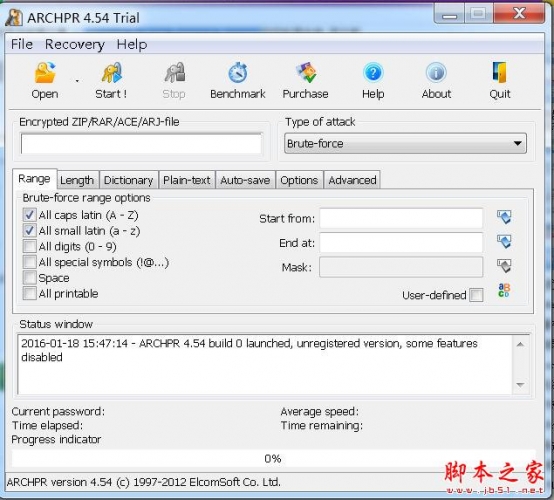The height and width of the screenshot is (500, 554).
Task: Uncheck All small latin (a - z)
Action: (x=29, y=230)
